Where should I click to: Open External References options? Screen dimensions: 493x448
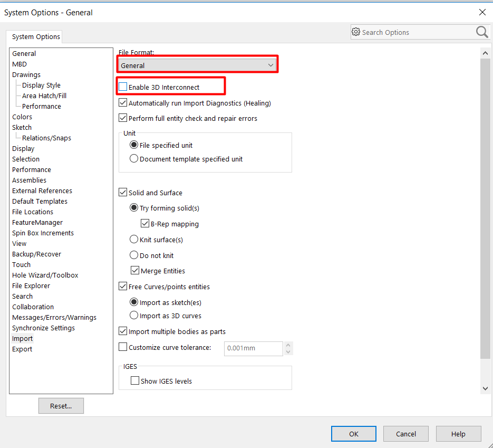(42, 190)
